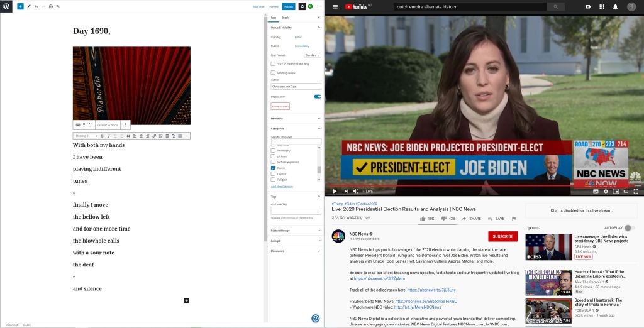
Task: Open the YouTube hamburger guide menu
Action: pyautogui.click(x=335, y=7)
